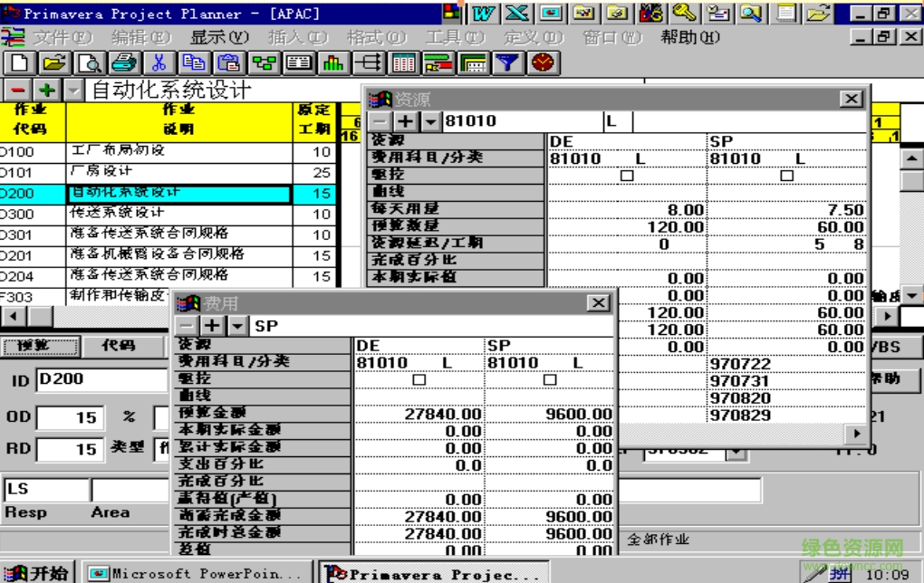Switch to the 代码 tab
Viewport: 924px width, 583px height.
[x=122, y=346]
